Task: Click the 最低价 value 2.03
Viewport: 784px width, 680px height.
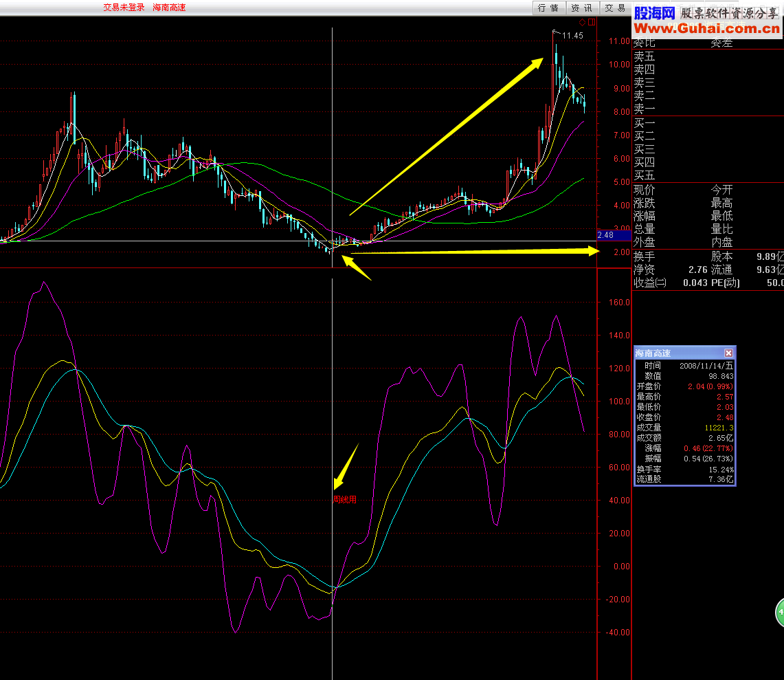Action: (725, 407)
